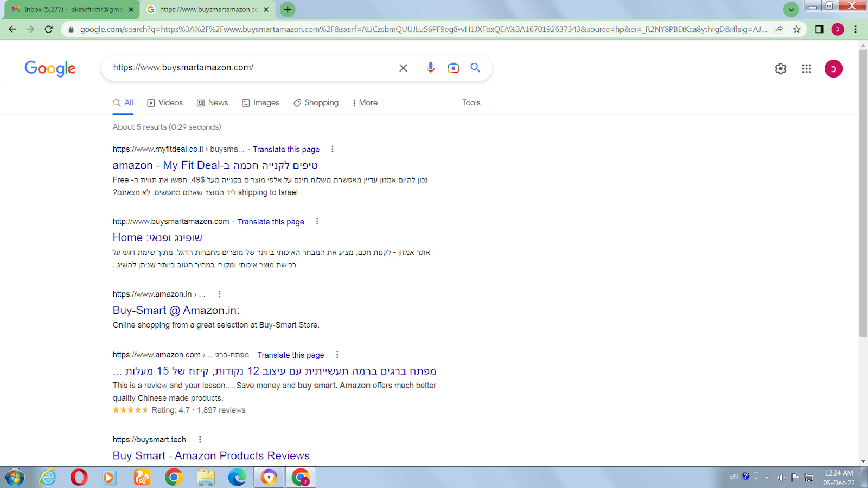Launch Opera from taskbar
868x488 pixels.
tap(79, 478)
